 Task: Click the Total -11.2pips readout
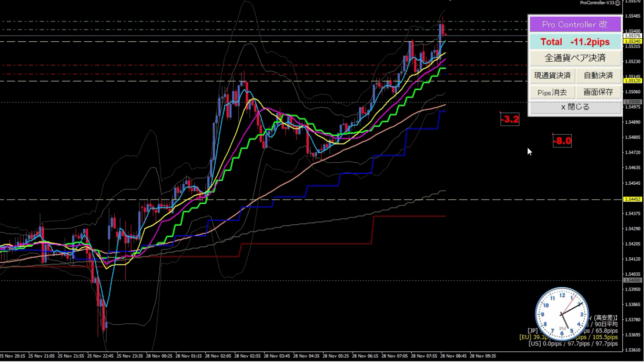point(575,42)
